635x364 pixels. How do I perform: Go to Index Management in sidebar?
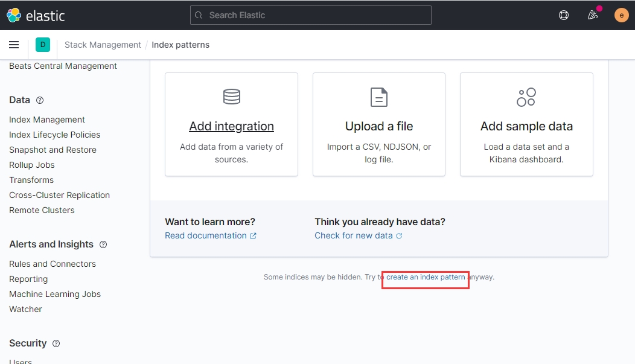pos(47,120)
